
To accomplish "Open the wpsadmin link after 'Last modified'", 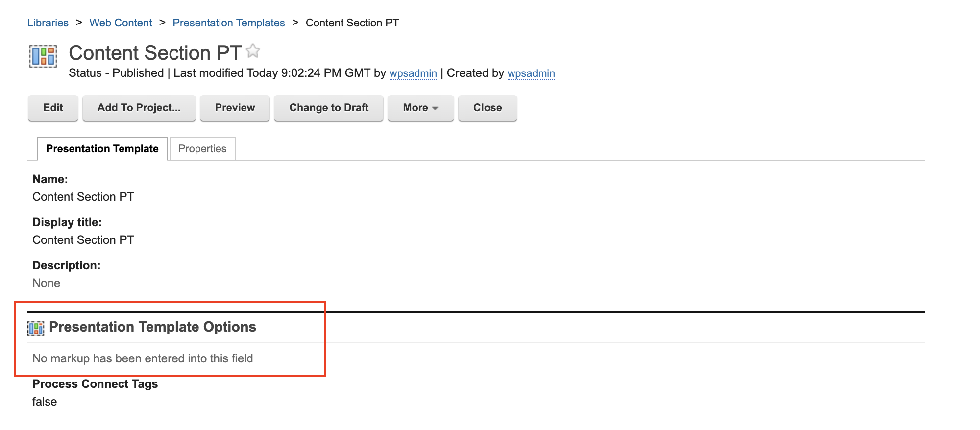I will pyautogui.click(x=413, y=73).
